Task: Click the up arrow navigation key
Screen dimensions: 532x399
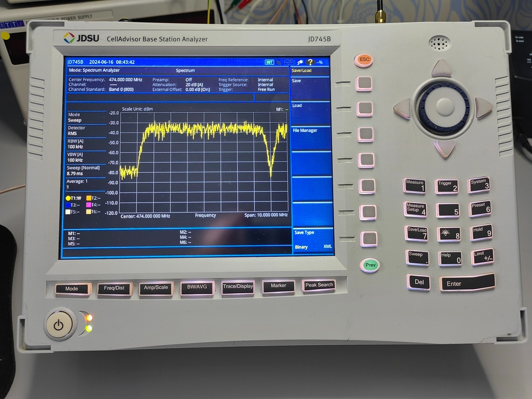Action: [441, 68]
